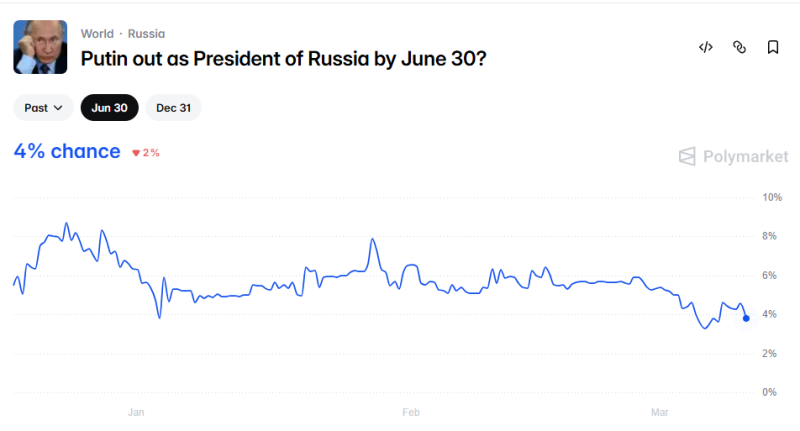Click the current data point dot on chart

pyautogui.click(x=746, y=318)
